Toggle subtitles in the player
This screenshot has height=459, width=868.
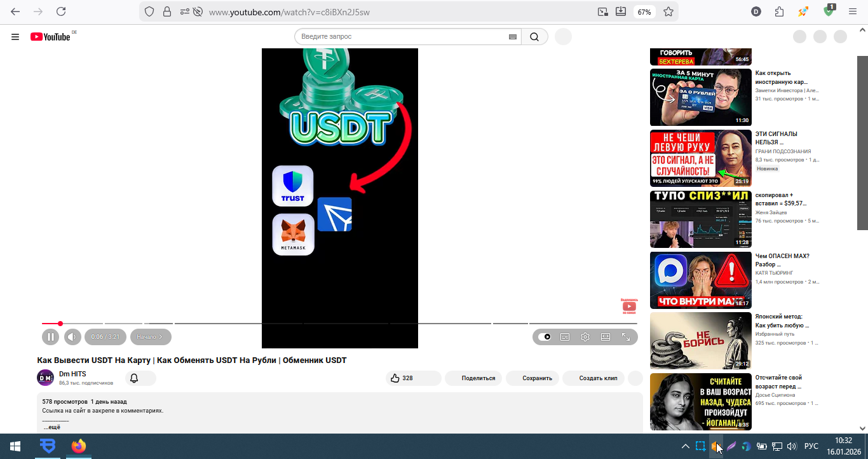click(x=565, y=337)
